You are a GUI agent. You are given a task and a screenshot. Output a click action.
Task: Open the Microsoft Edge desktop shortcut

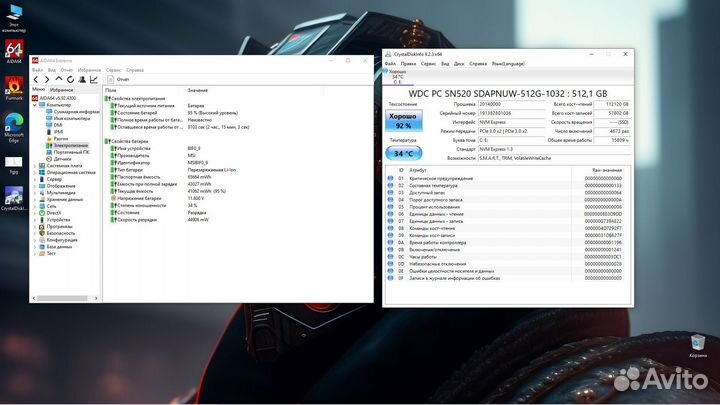coord(14,128)
